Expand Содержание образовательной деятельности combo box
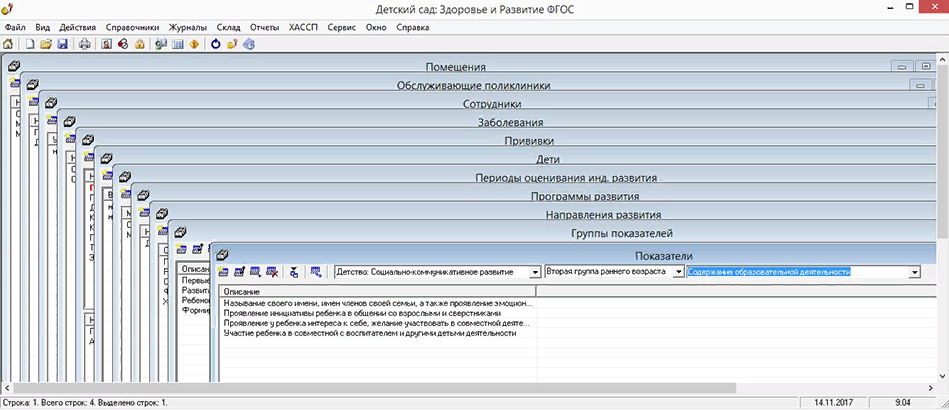 pyautogui.click(x=914, y=272)
